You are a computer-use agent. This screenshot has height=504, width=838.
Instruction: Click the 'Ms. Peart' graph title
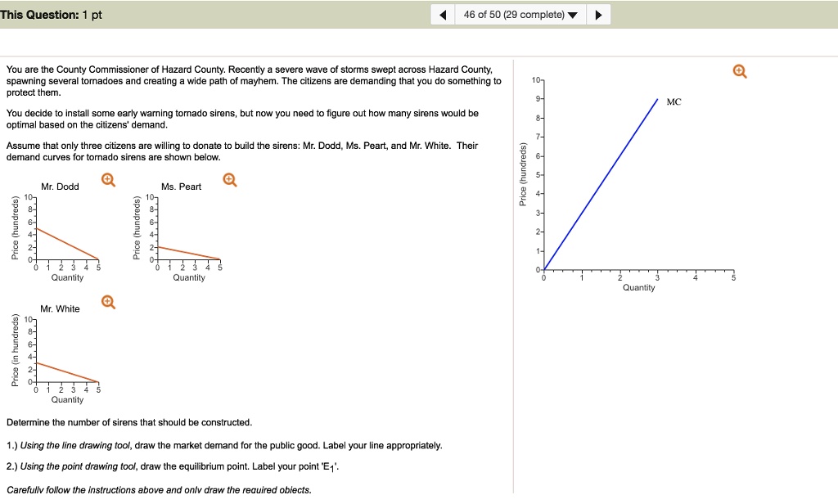coord(181,186)
